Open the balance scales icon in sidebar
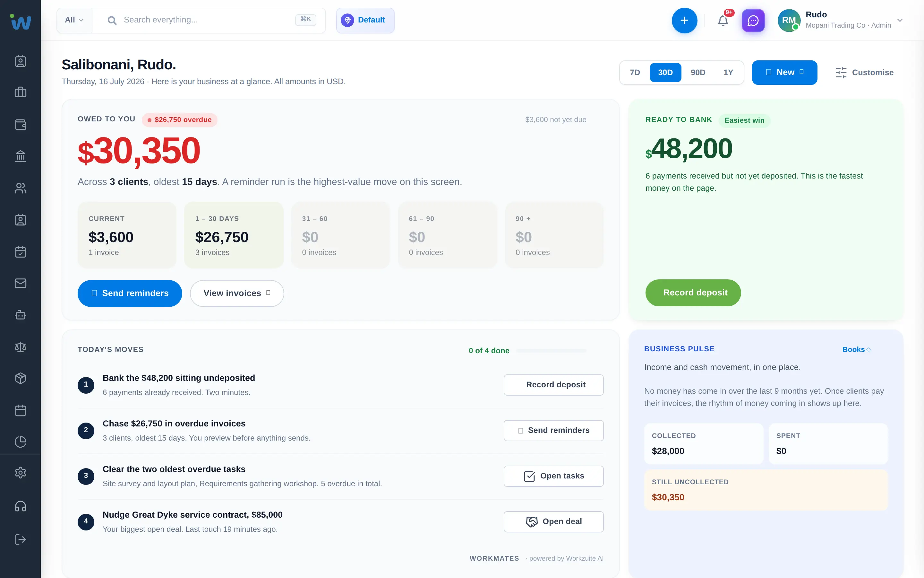The width and height of the screenshot is (924, 578). [20, 347]
